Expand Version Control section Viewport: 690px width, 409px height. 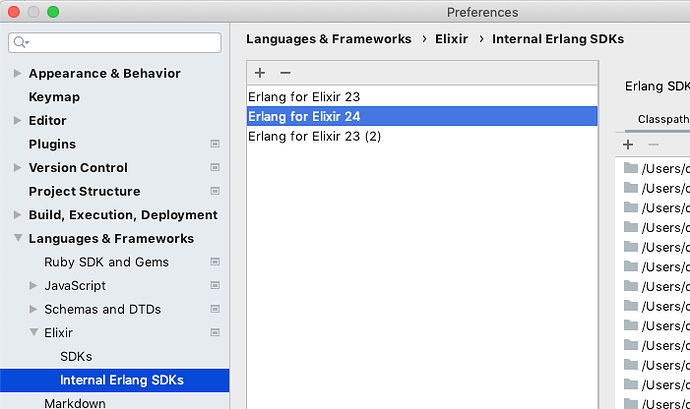click(17, 167)
